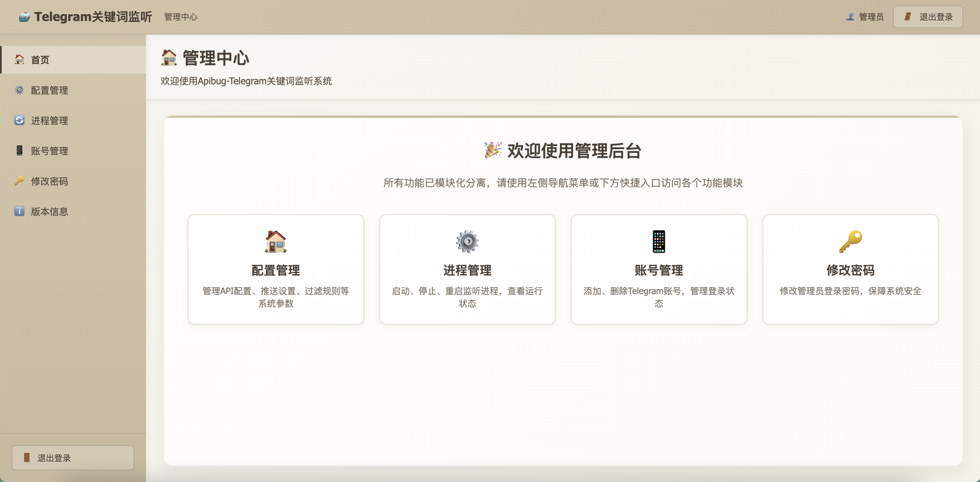This screenshot has width=980, height=482.
Task: Click the gear icon beside 配置管理 in sidebar
Action: click(19, 90)
